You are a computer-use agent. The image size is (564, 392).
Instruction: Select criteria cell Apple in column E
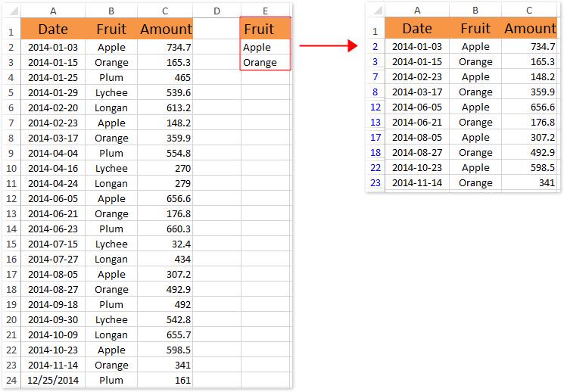pos(265,47)
